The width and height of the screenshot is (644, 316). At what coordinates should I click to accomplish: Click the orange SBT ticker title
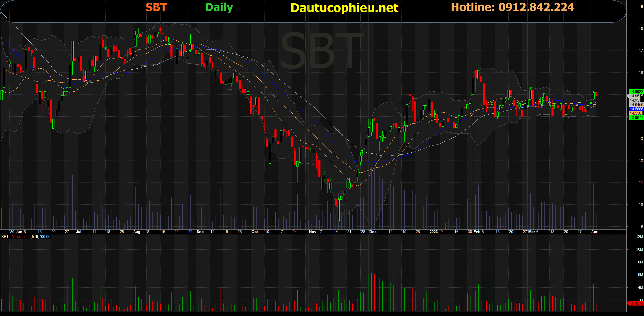pos(156,7)
